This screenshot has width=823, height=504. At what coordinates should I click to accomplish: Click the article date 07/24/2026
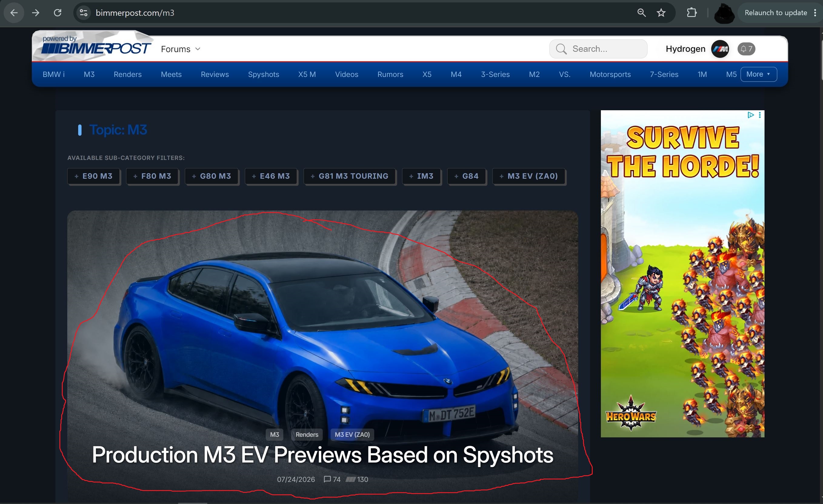tap(296, 479)
